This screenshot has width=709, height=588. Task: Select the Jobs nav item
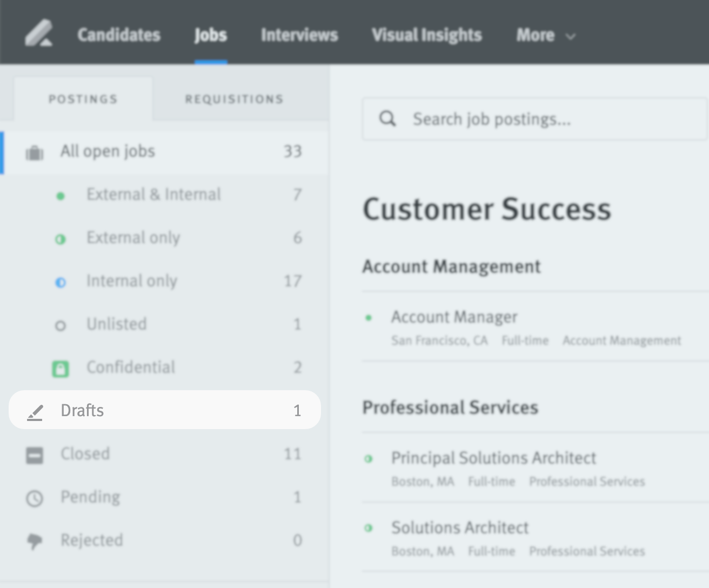(x=211, y=35)
